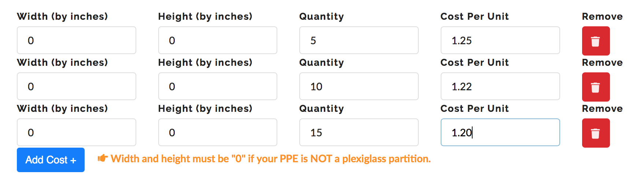The height and width of the screenshot is (182, 644).
Task: Click the third row Width input
Action: click(77, 132)
